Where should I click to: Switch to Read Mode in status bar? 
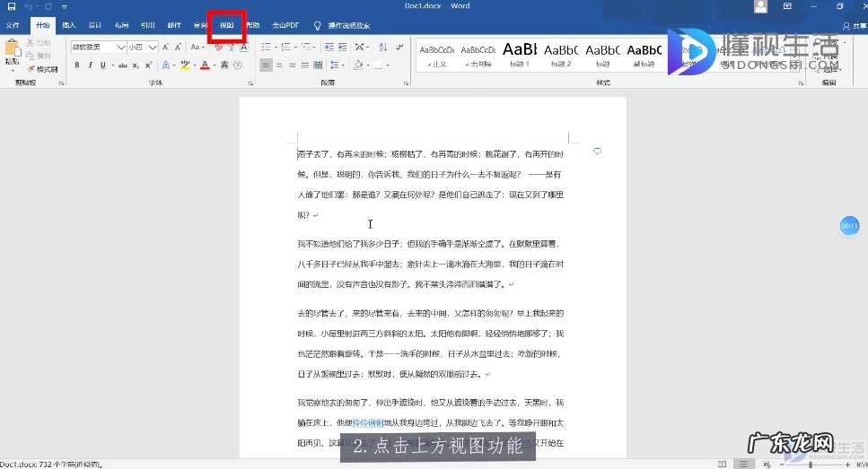[x=722, y=464]
